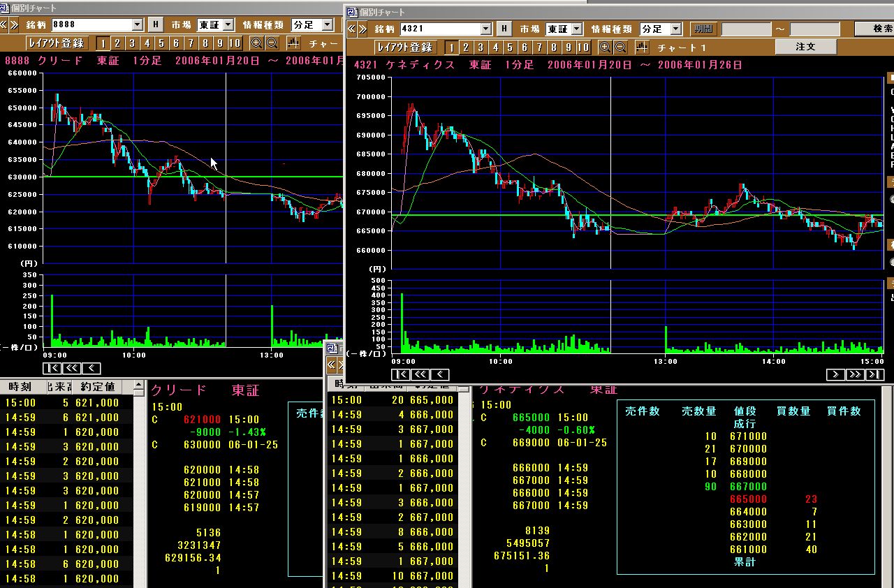The width and height of the screenshot is (894, 588).
Task: Open the 銘柄 dropdown showing 8888
Action: (x=138, y=24)
